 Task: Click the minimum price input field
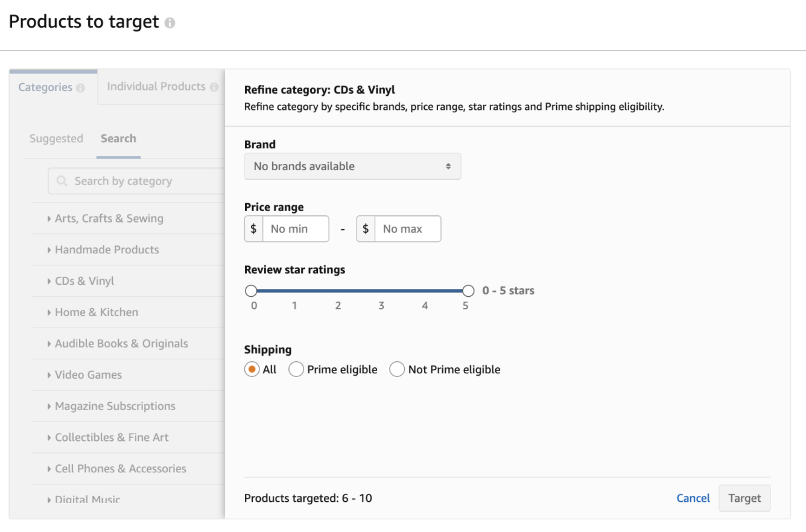coord(296,229)
